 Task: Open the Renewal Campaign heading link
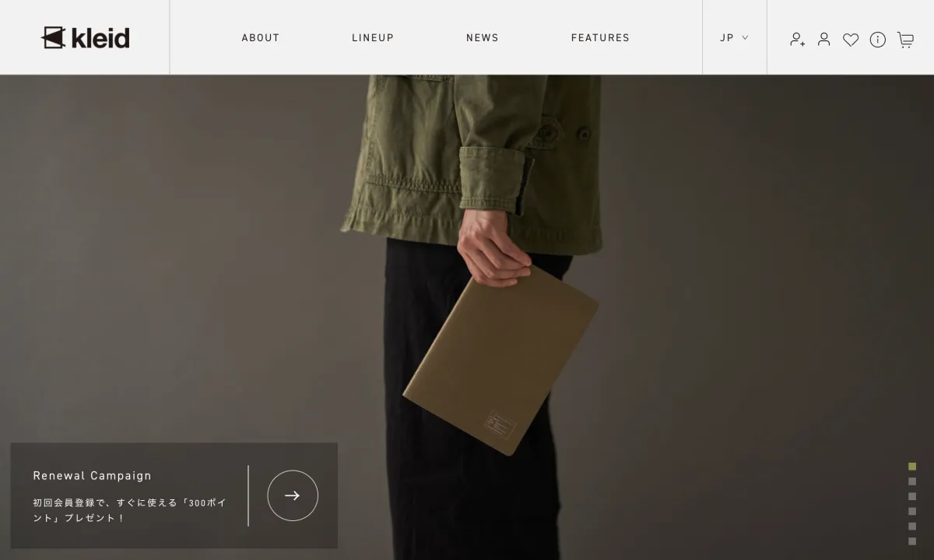[x=92, y=476]
